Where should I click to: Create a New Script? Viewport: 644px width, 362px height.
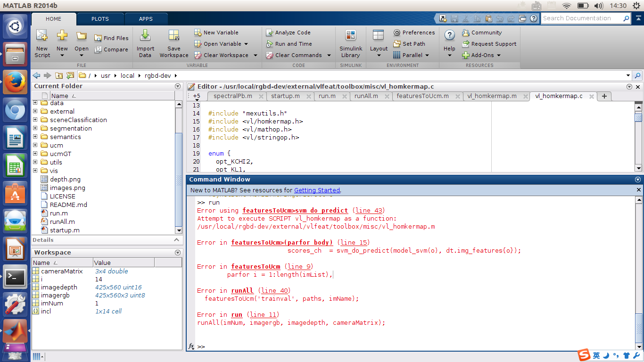coord(42,43)
